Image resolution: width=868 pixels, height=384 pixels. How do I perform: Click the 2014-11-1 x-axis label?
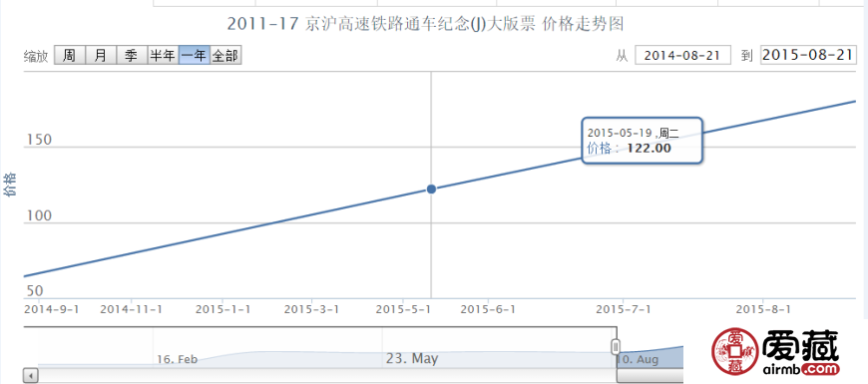pyautogui.click(x=131, y=309)
